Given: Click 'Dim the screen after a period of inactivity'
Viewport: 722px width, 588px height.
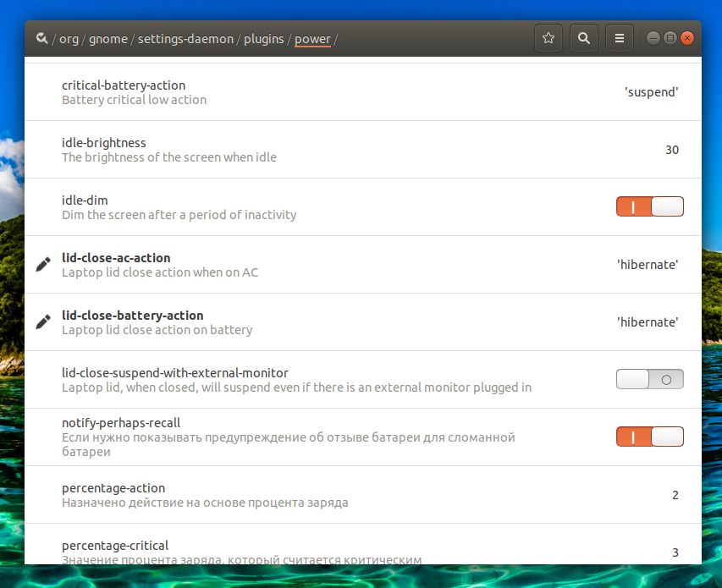Looking at the screenshot, I should 179,215.
